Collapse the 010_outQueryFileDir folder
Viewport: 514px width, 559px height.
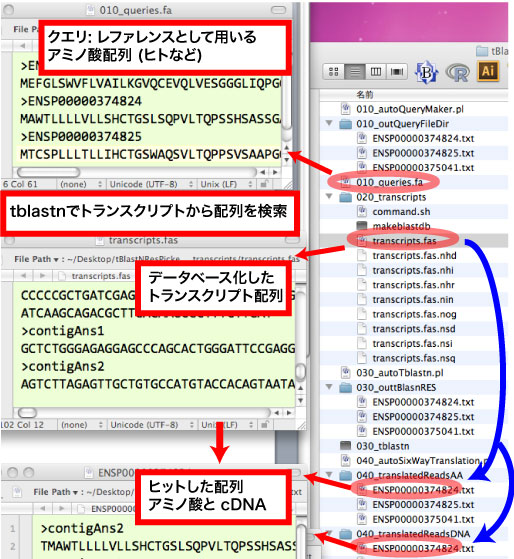click(x=329, y=123)
